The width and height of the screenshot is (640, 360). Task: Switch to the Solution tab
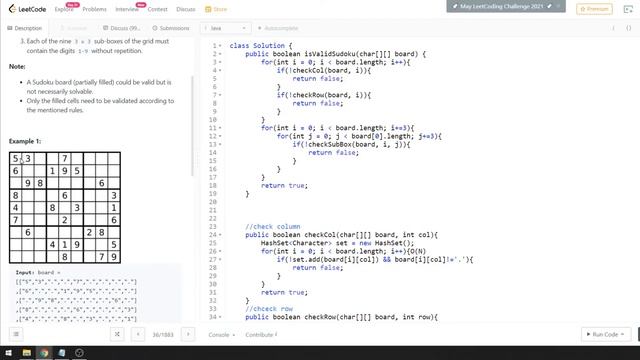(73, 28)
